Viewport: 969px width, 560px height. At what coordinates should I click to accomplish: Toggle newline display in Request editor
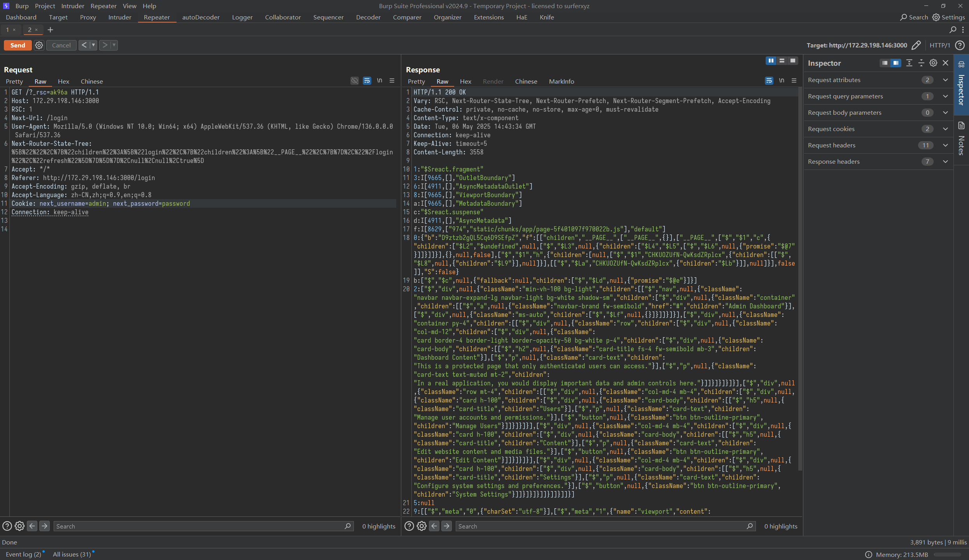click(x=380, y=80)
